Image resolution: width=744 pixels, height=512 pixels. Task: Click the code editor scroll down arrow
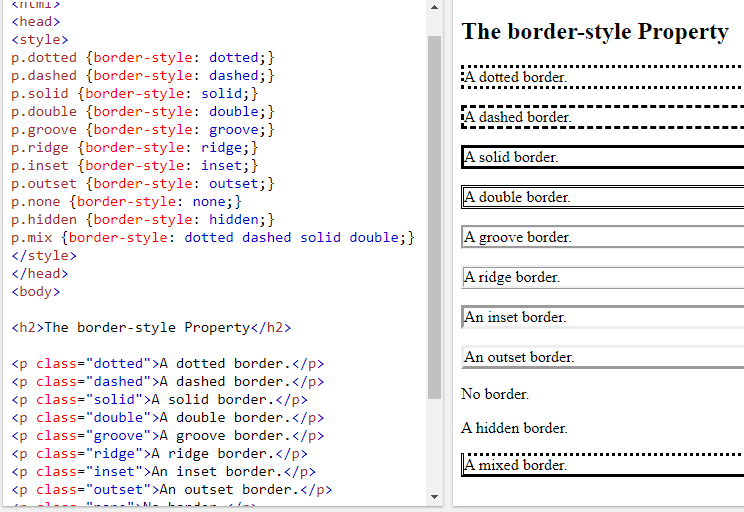tap(434, 497)
